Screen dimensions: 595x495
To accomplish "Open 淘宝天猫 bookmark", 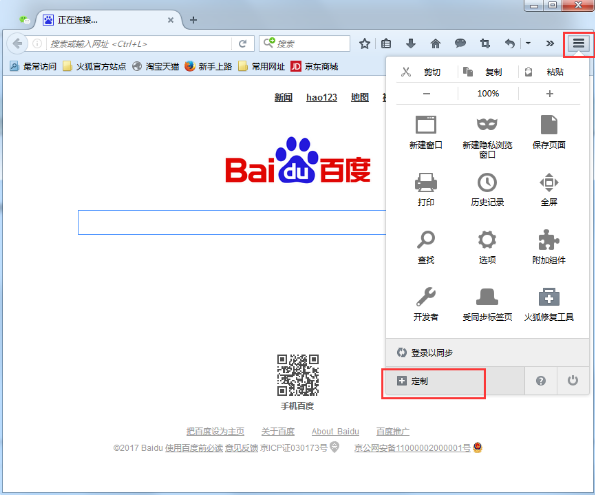I will click(156, 66).
